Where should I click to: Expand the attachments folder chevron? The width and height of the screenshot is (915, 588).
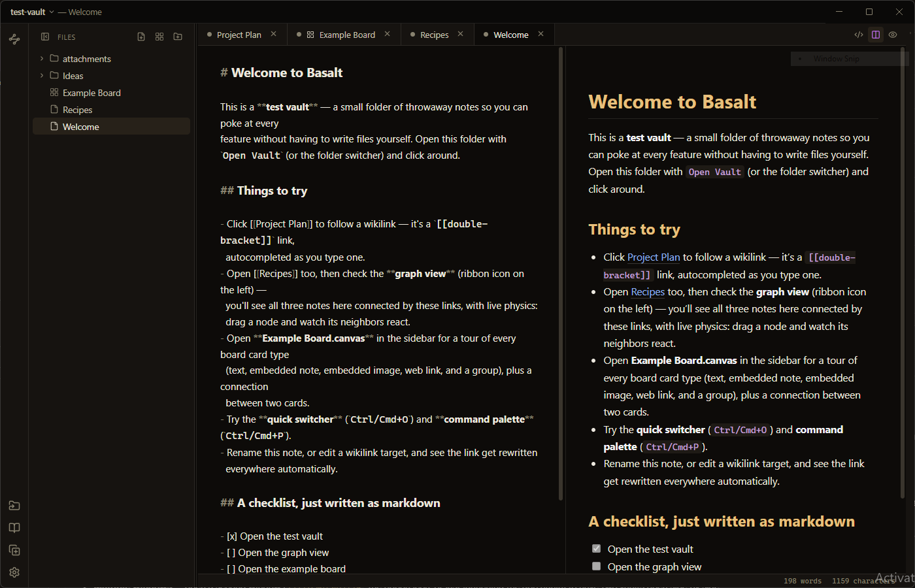[42, 58]
